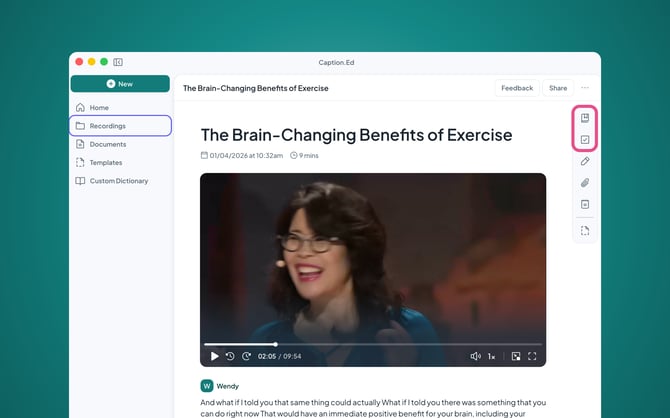The height and width of the screenshot is (418, 670).
Task: Enter fullscreen video mode
Action: coord(532,356)
